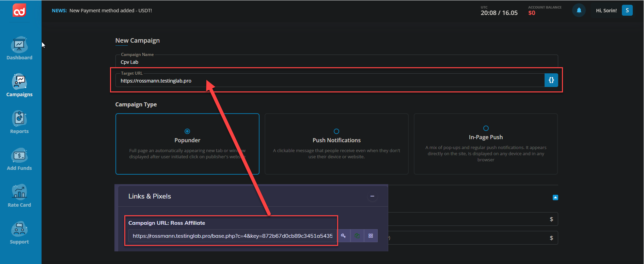Click the green copy icon beside Campaign URL
The image size is (644, 264).
(x=357, y=236)
